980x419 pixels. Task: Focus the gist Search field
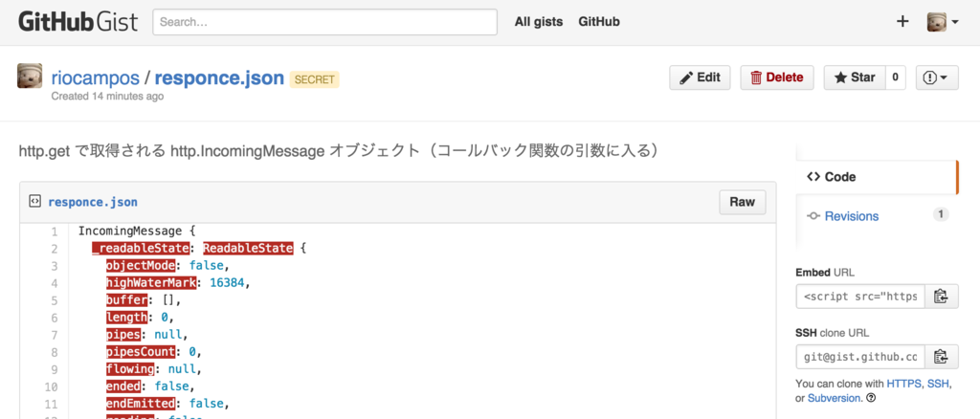[325, 22]
